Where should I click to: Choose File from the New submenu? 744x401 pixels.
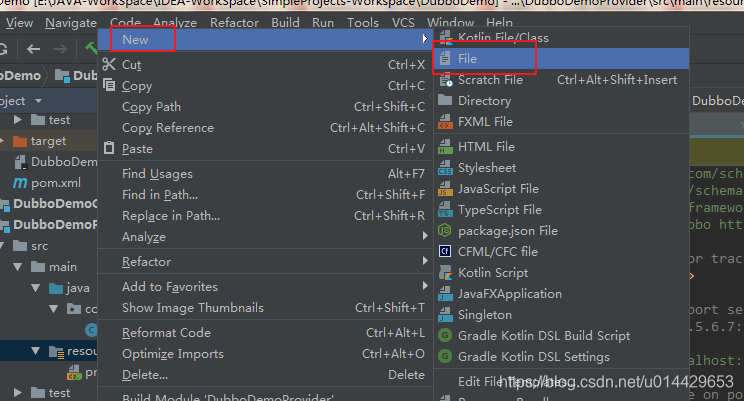click(x=561, y=59)
